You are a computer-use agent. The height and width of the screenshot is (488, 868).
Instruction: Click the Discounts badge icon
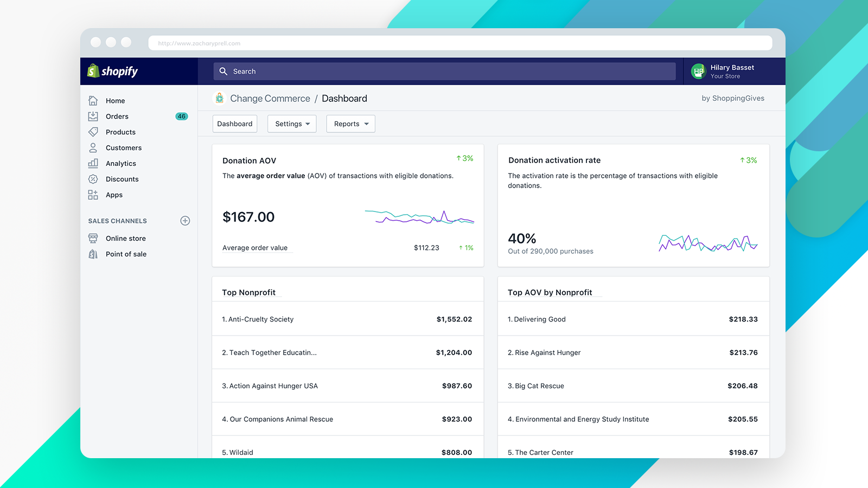93,179
